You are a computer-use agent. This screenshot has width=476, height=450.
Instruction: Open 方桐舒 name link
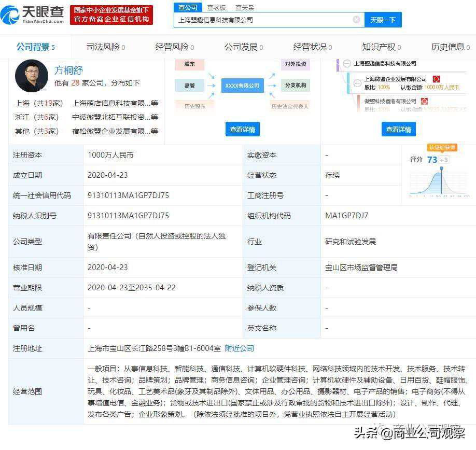click(x=68, y=71)
